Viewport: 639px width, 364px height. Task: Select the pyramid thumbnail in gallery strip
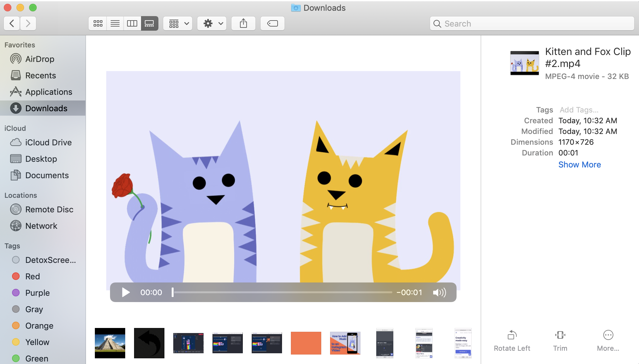(110, 343)
